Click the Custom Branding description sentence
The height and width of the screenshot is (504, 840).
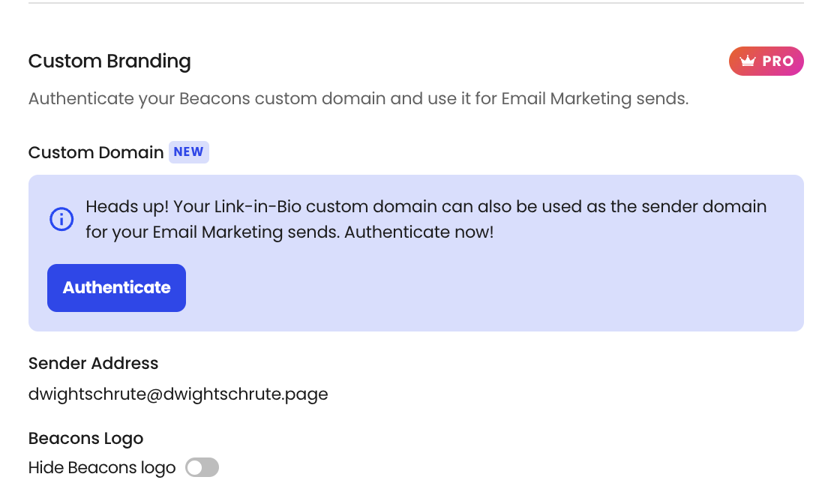point(358,99)
